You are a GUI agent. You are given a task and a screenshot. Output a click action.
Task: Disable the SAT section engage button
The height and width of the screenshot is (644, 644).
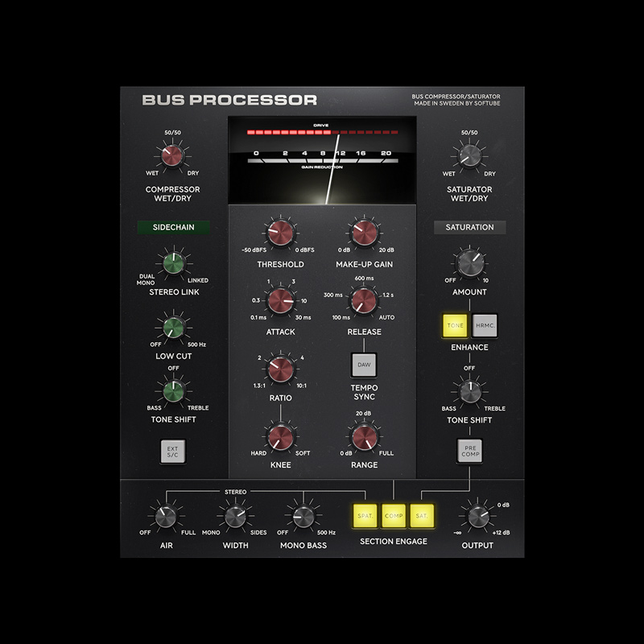(422, 514)
